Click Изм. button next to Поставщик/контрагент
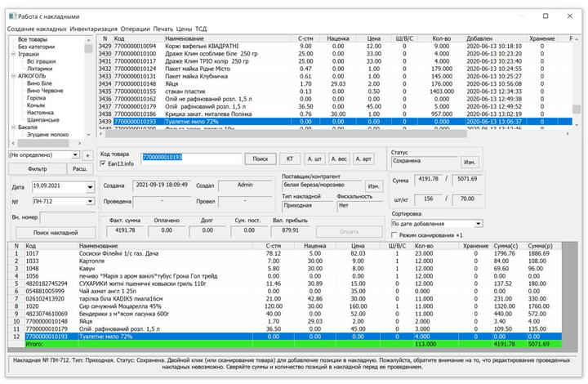 pyautogui.click(x=373, y=186)
